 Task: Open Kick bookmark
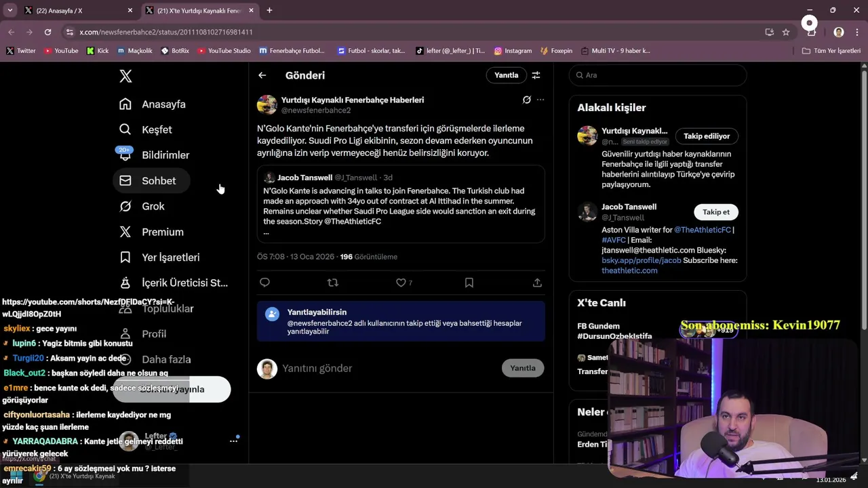[97, 51]
